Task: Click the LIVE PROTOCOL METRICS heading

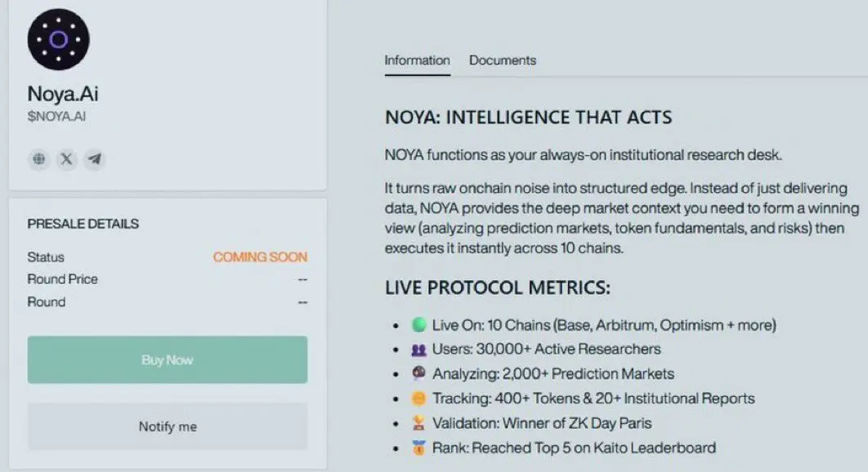Action: point(498,288)
